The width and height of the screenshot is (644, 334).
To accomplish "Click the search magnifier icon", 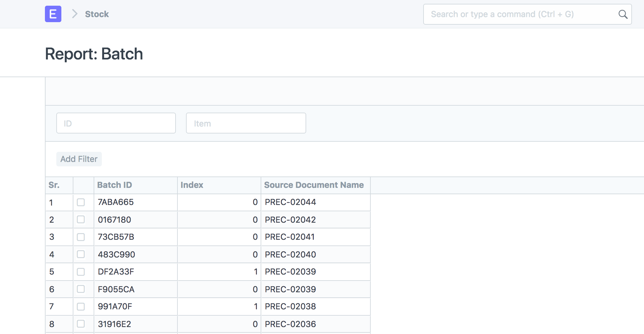I will pyautogui.click(x=623, y=14).
